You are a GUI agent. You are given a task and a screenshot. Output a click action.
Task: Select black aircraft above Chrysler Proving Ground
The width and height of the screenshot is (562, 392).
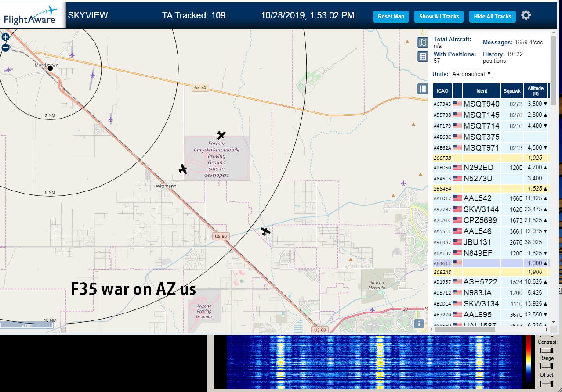(x=221, y=135)
